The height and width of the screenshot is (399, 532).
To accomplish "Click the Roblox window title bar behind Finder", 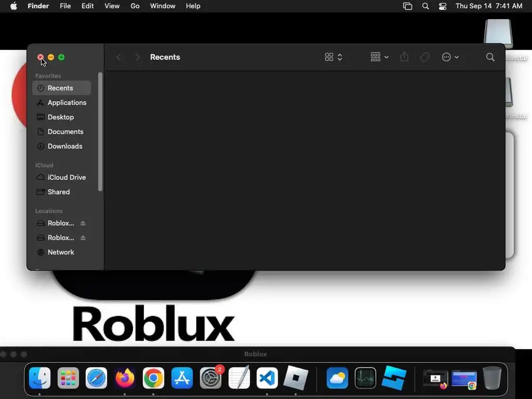I will point(256,354).
